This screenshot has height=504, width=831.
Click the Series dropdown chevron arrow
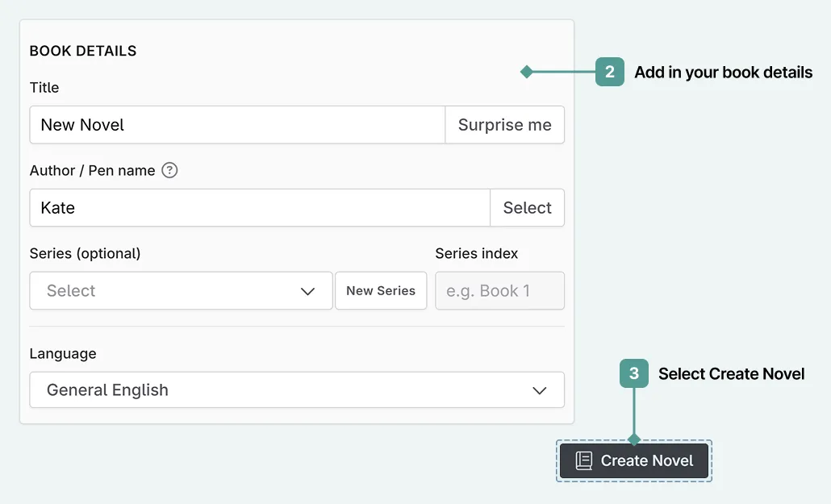tap(307, 290)
